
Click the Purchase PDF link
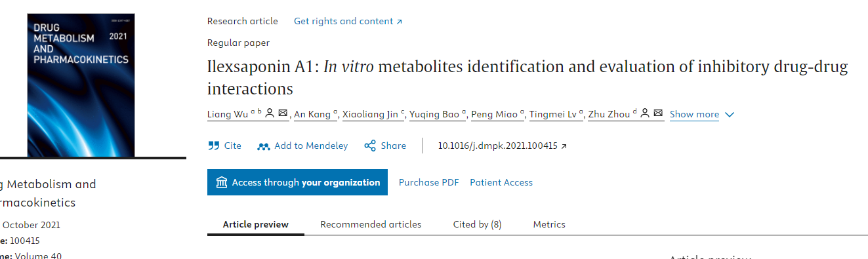click(x=429, y=182)
